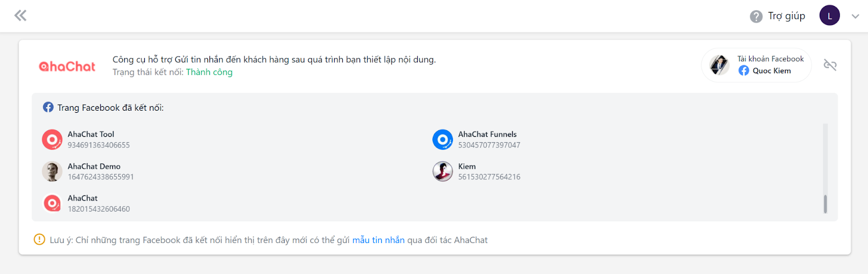Image resolution: width=868 pixels, height=274 pixels.
Task: Click the warning note exclamation icon
Action: coord(40,239)
